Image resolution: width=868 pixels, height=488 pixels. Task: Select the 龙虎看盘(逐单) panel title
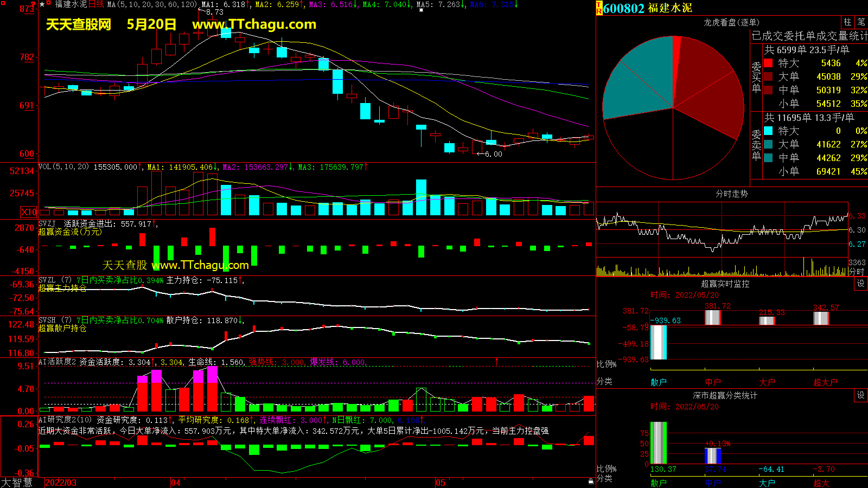pos(731,22)
